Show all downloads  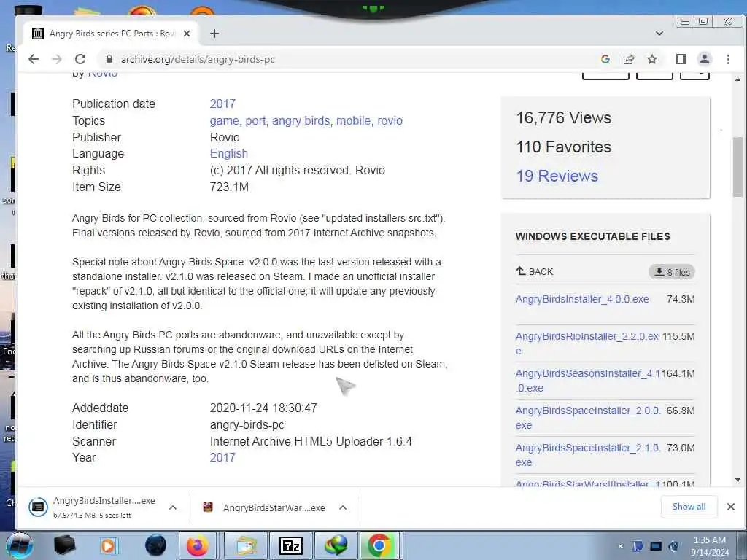(x=689, y=507)
